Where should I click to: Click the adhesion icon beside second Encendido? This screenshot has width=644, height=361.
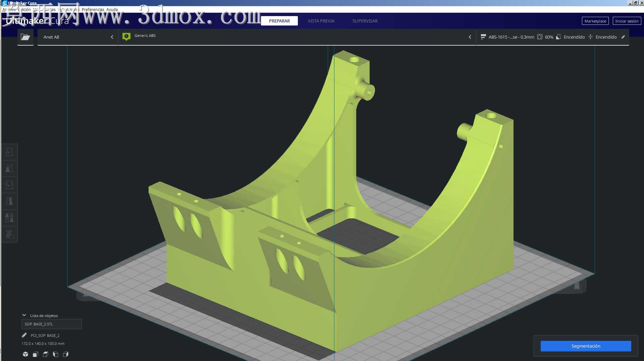pos(590,37)
